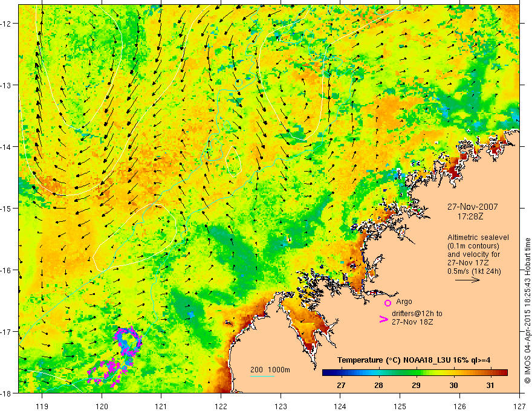Click the 0.5m/s velocity scale arrow
532x411 pixels.
pyautogui.click(x=467, y=280)
